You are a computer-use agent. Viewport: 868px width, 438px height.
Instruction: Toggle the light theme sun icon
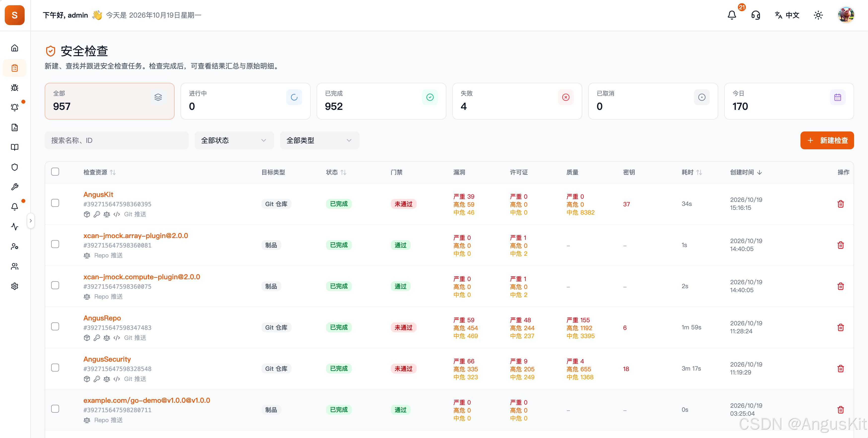818,15
